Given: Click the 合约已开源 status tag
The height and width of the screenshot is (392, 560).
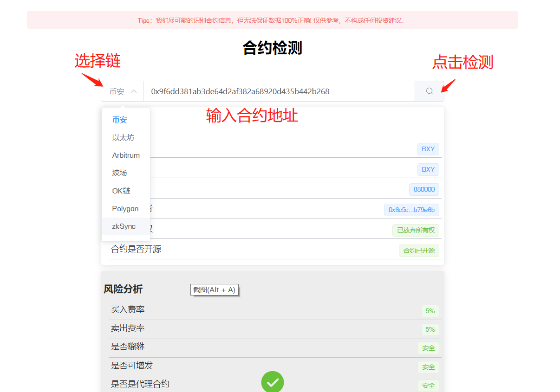Looking at the screenshot, I should click(x=419, y=251).
